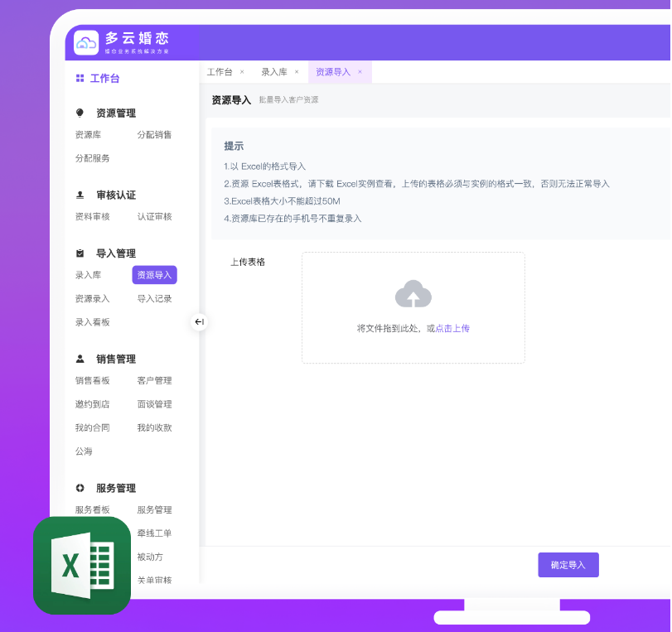This screenshot has width=672, height=632.
Task: Click the 工作台 grid icon in sidebar
Action: [x=80, y=79]
